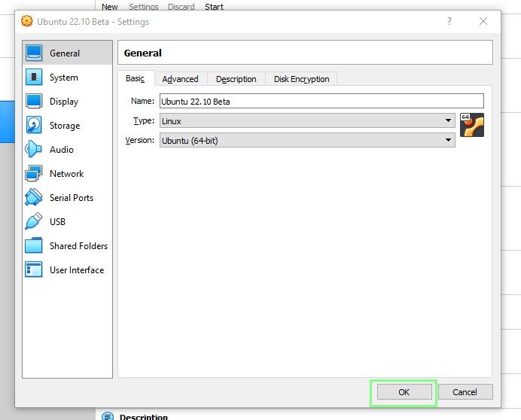Select the Display monitor icon

(34, 102)
